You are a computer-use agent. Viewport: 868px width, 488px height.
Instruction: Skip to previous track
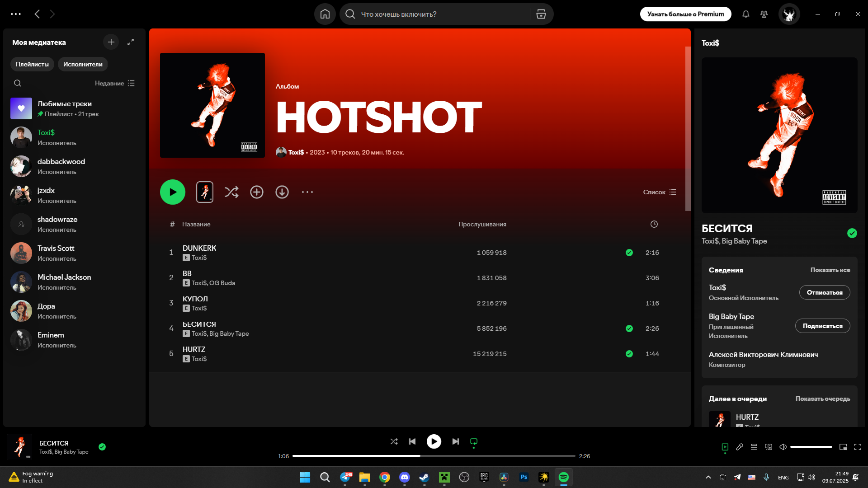(x=412, y=441)
